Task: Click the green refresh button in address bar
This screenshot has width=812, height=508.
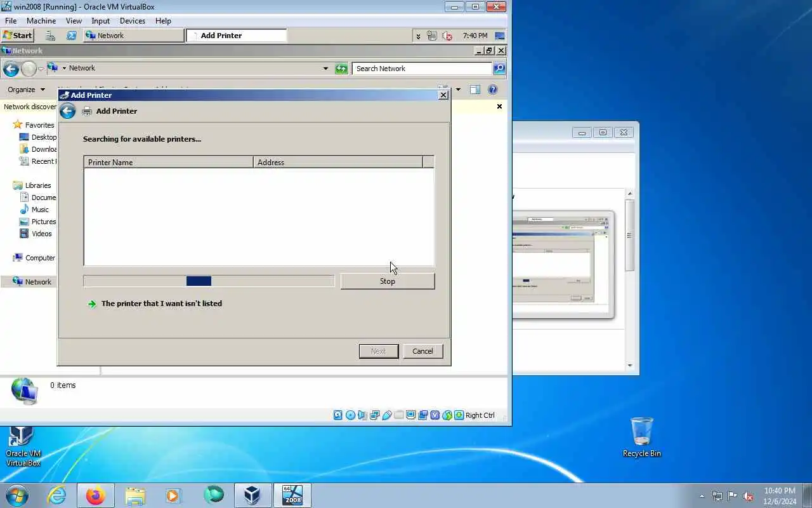Action: point(341,69)
